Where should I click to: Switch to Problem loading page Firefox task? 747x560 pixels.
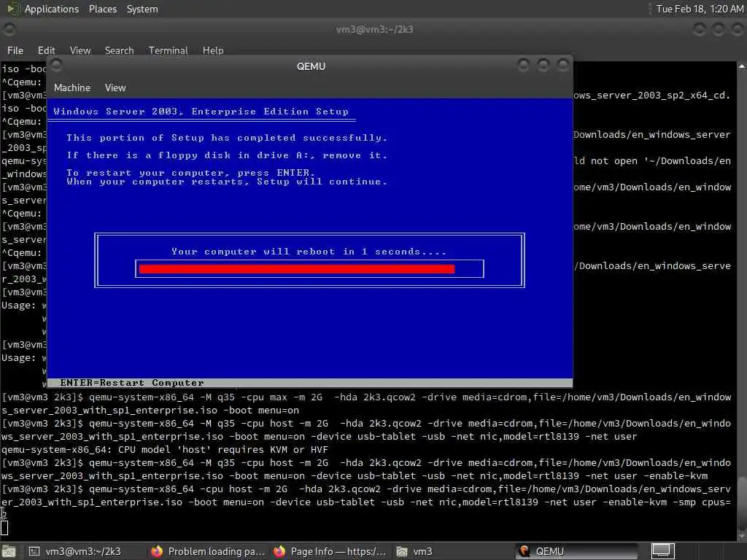tap(208, 551)
